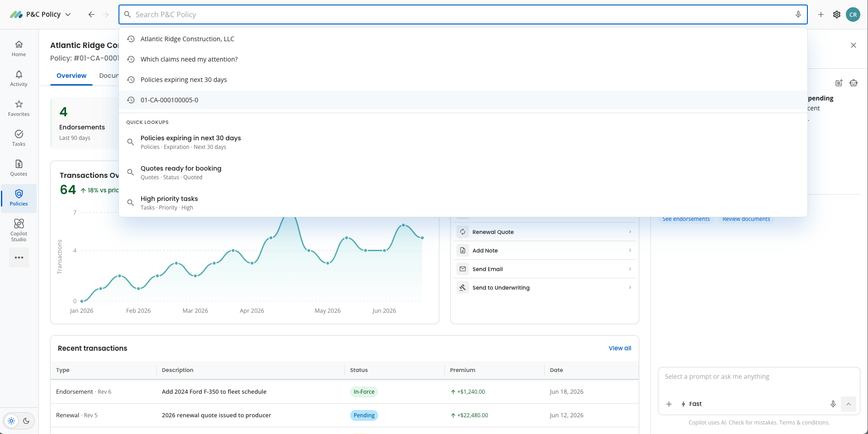This screenshot has width=868, height=434.
Task: Expand Renewal Quote row chevron
Action: point(630,232)
